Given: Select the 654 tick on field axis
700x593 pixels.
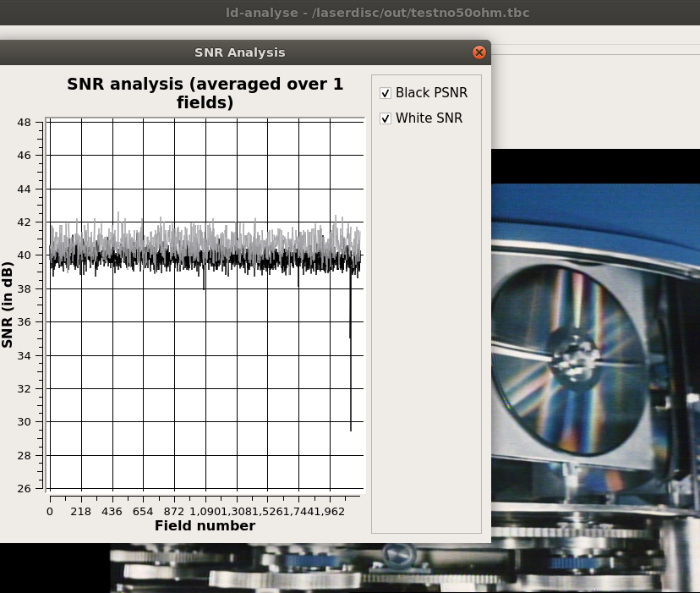Looking at the screenshot, I should coord(143,512).
